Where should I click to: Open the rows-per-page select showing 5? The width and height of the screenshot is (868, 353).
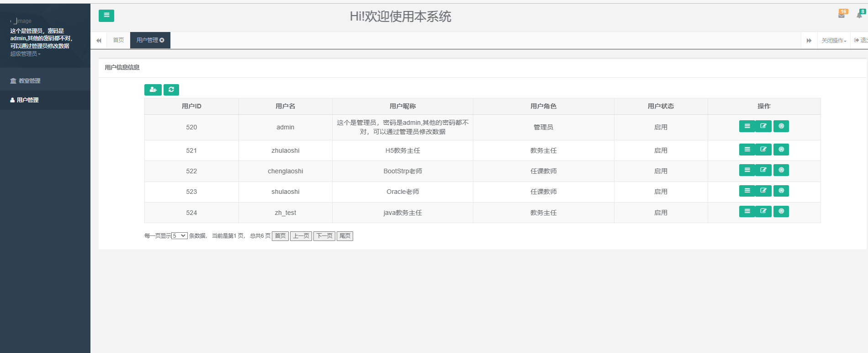pyautogui.click(x=180, y=236)
